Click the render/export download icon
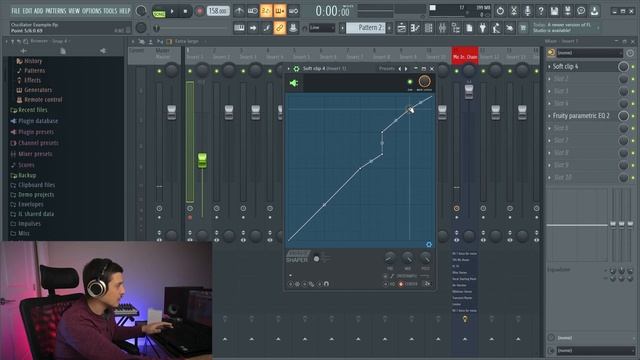Image resolution: width=640 pixels, height=360 pixels. tap(594, 11)
